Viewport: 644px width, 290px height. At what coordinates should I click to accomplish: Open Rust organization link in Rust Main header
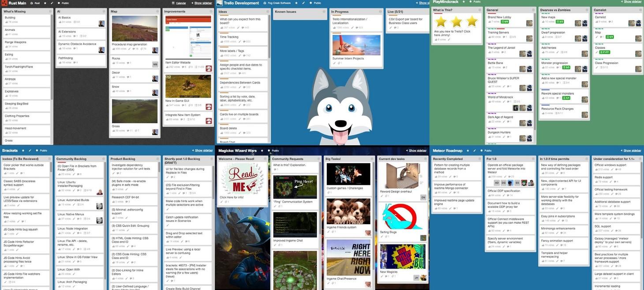pos(35,3)
